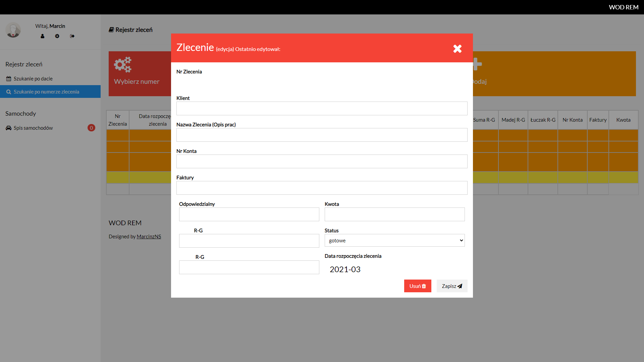
Task: Click the Odpowiedzialny input field
Action: [249, 215]
